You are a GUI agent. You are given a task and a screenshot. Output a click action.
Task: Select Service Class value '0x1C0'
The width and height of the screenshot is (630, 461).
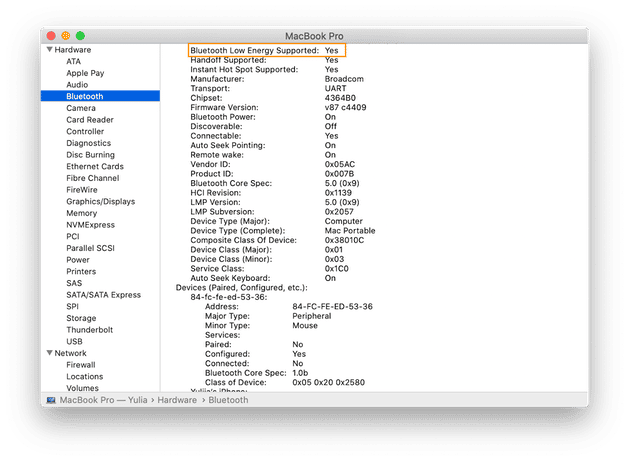[x=336, y=268]
